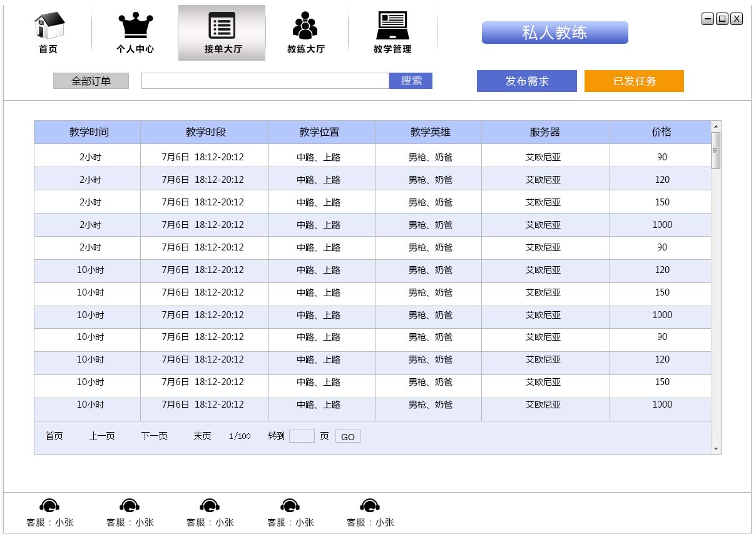This screenshot has width=756, height=536.
Task: Click the table scrollbar down arrow
Action: tap(715, 448)
